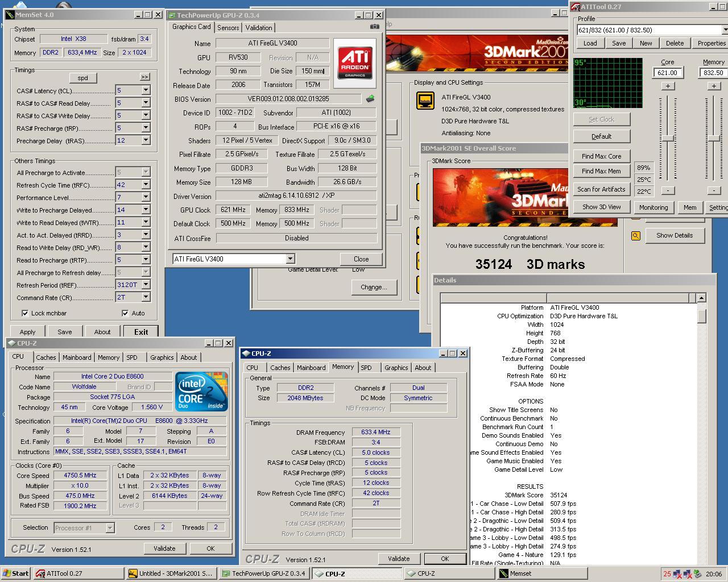Open the CAS# Latency (tCL) dropdown

[x=146, y=90]
